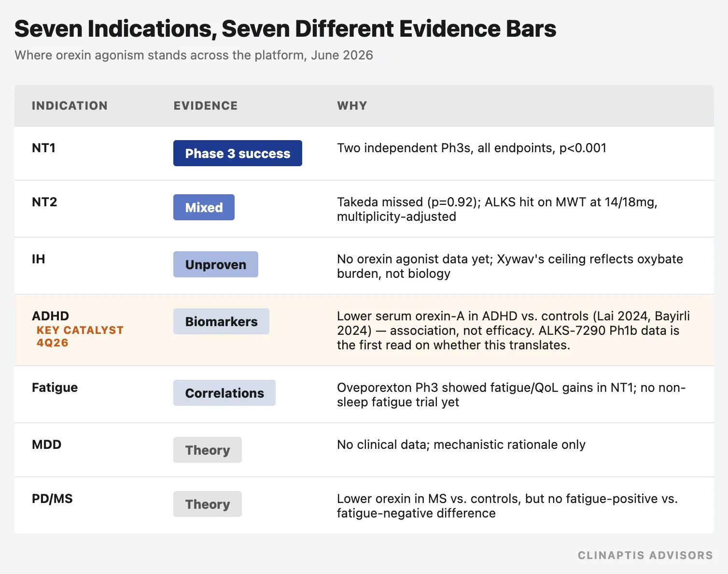
Task: Click the "Theory" badge in MDD row
Action: pos(208,450)
